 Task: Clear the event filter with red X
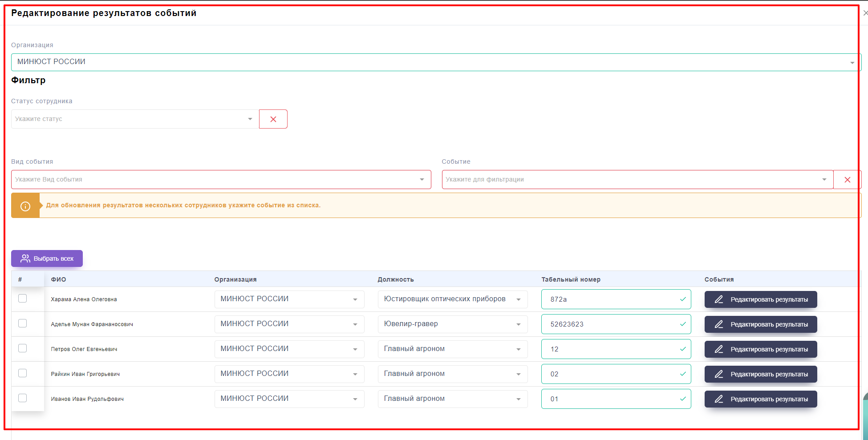click(x=847, y=180)
